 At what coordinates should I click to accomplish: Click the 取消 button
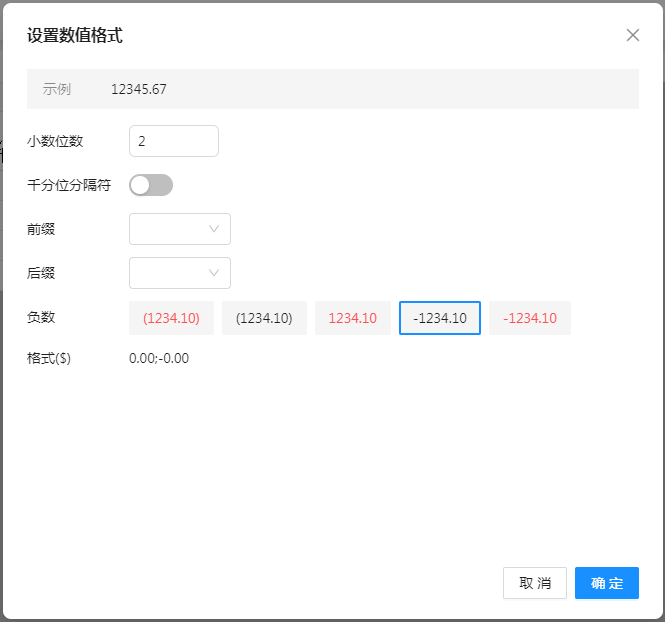click(x=535, y=583)
